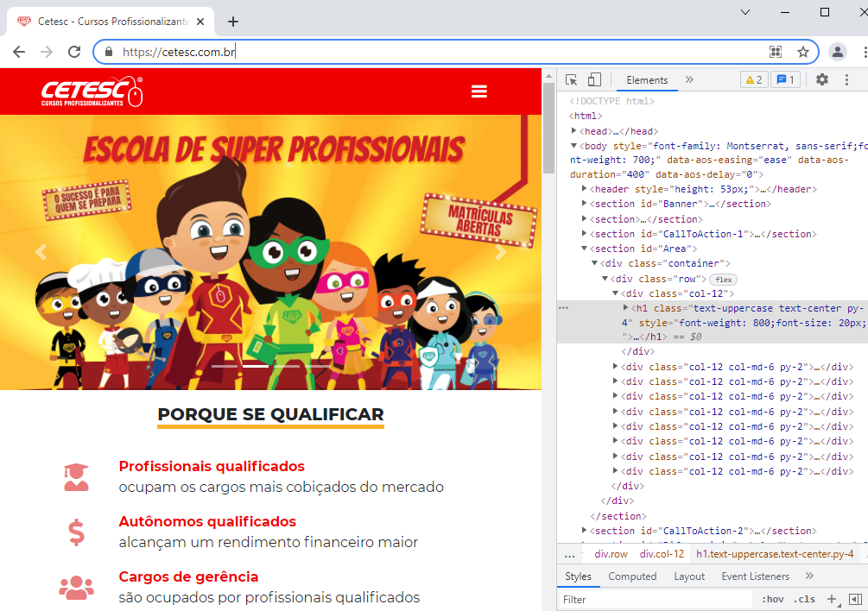Open a new browser tab
The image size is (868, 611).
point(233,22)
